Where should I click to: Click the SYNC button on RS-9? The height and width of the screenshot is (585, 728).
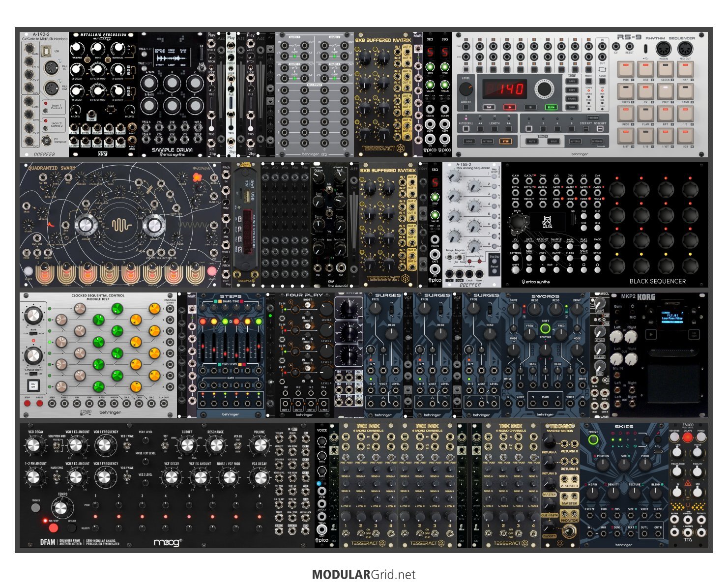602,82
